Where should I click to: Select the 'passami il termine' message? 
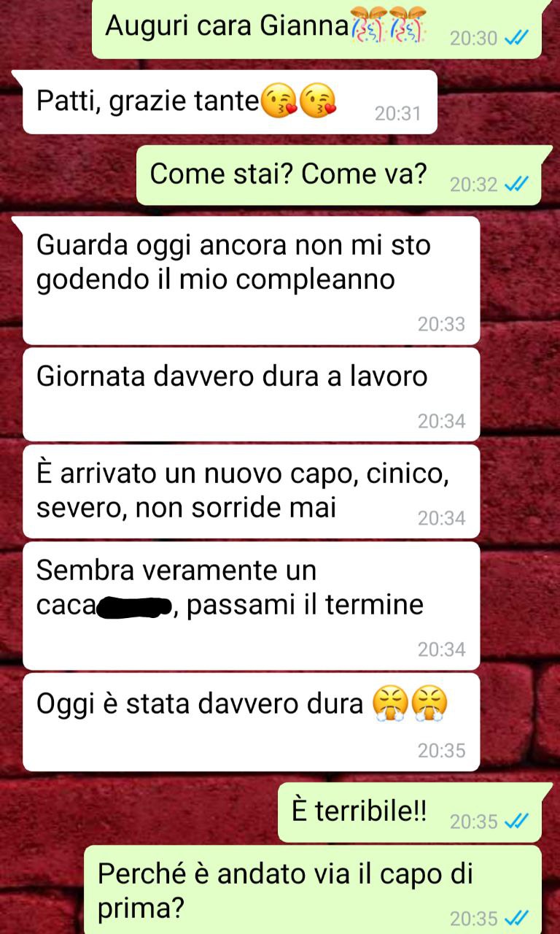click(252, 606)
